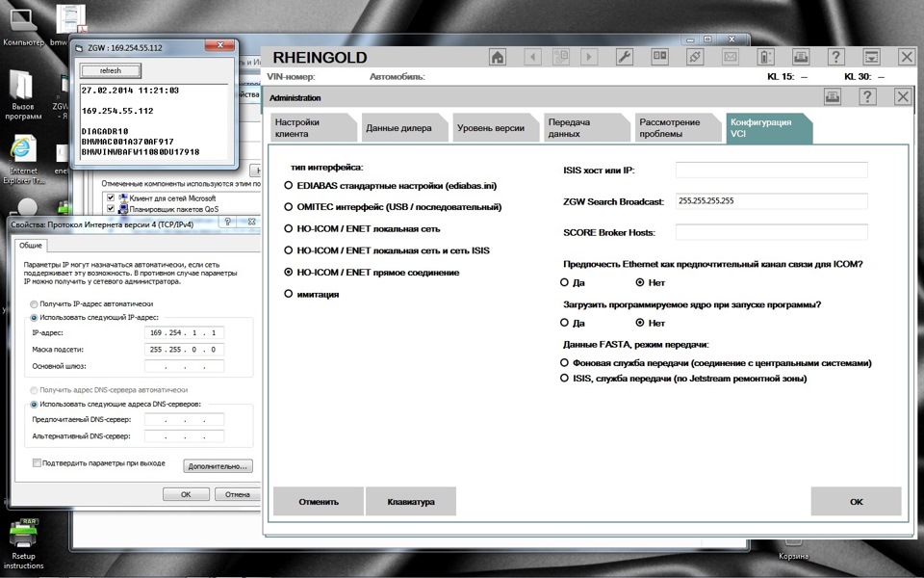924x578 pixels.
Task: Click the dual-panel view icon in Rheingold toolbar
Action: click(x=659, y=57)
